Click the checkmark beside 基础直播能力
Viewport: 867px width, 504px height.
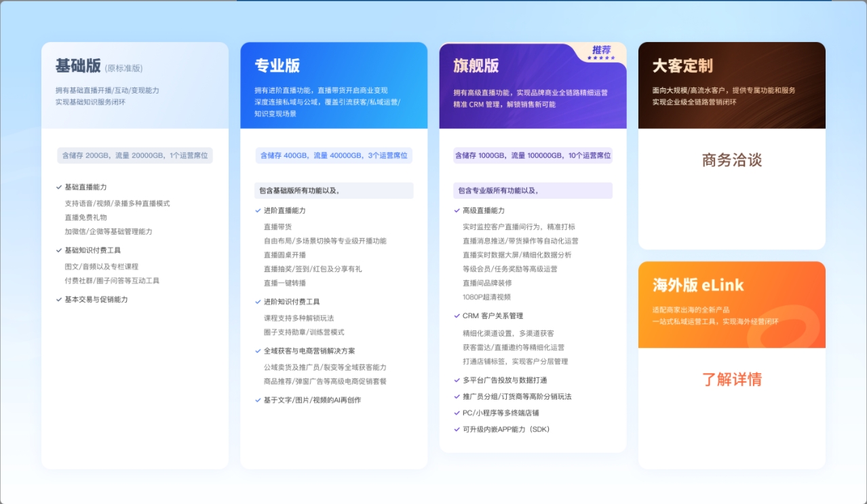pos(60,187)
